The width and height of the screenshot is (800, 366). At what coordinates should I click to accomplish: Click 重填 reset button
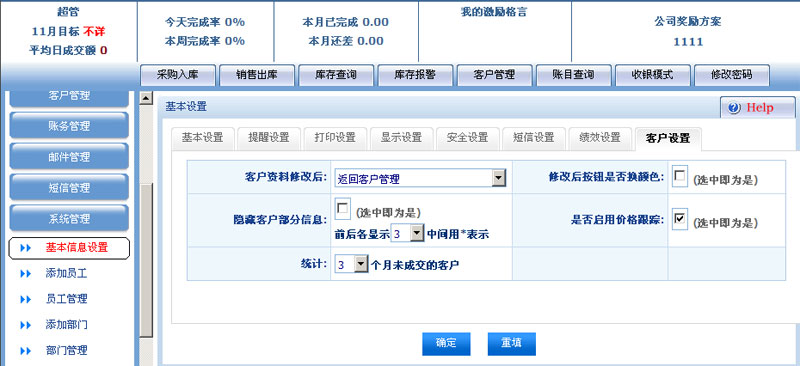(x=512, y=344)
